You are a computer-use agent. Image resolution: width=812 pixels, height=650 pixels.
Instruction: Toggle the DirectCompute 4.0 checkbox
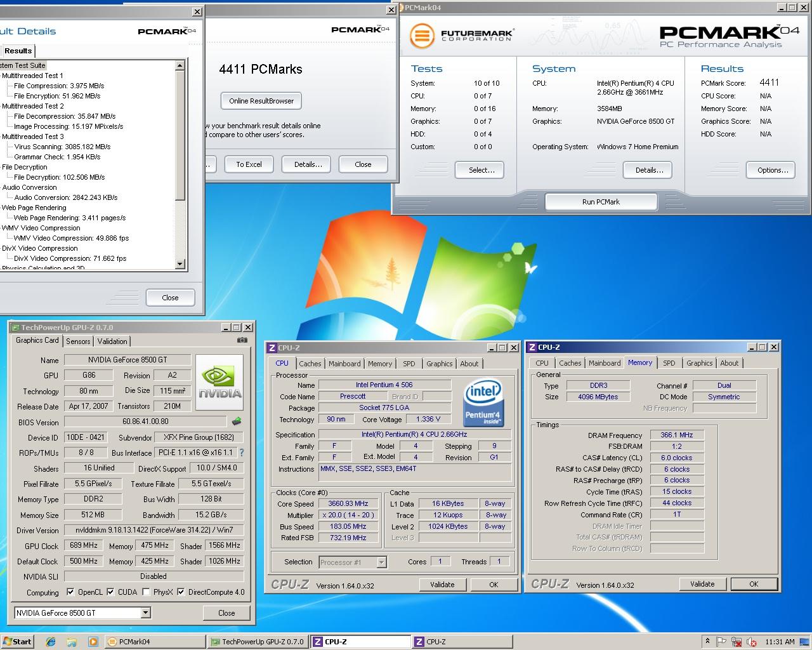click(181, 592)
